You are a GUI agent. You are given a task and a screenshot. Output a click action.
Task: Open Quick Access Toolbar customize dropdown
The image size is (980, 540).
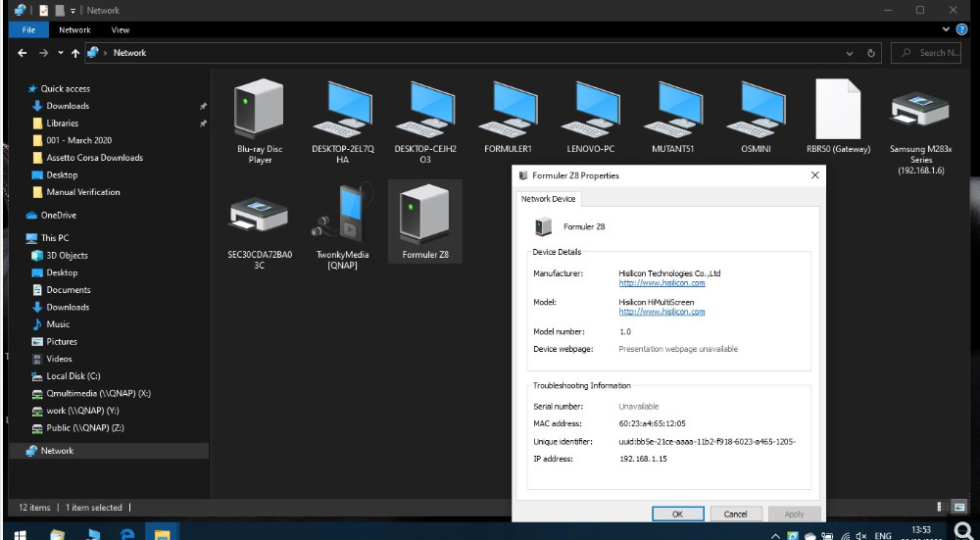click(73, 11)
